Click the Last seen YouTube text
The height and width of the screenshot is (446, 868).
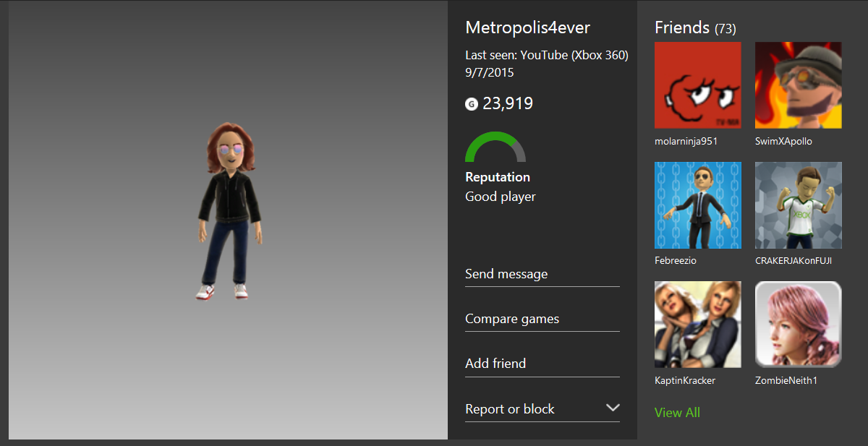point(547,55)
